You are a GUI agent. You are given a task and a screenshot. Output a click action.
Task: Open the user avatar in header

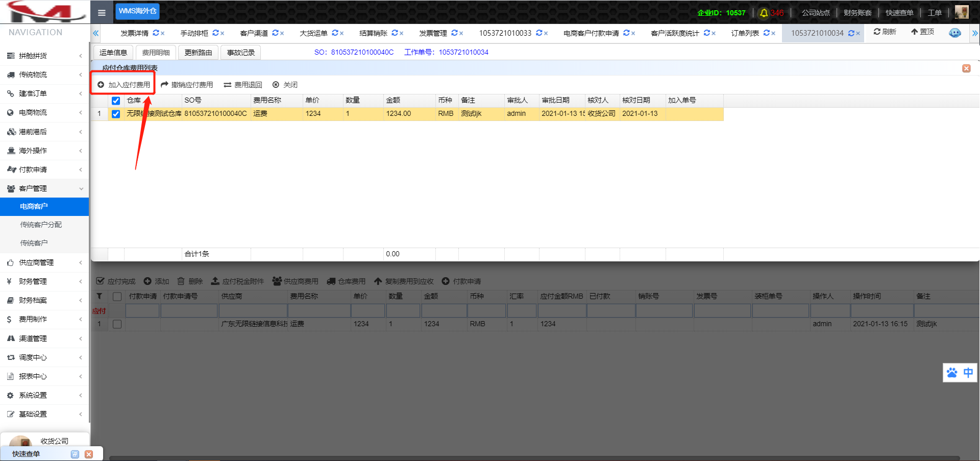962,12
